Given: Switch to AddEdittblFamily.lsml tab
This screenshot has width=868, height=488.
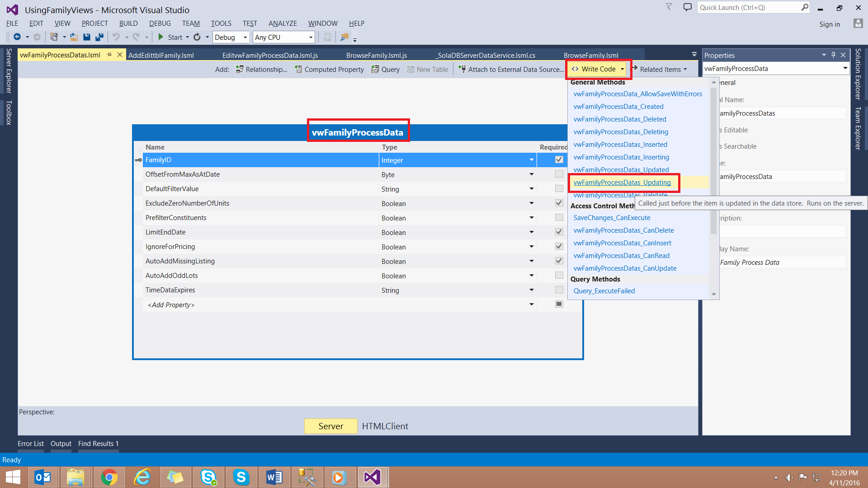Looking at the screenshot, I should [161, 55].
